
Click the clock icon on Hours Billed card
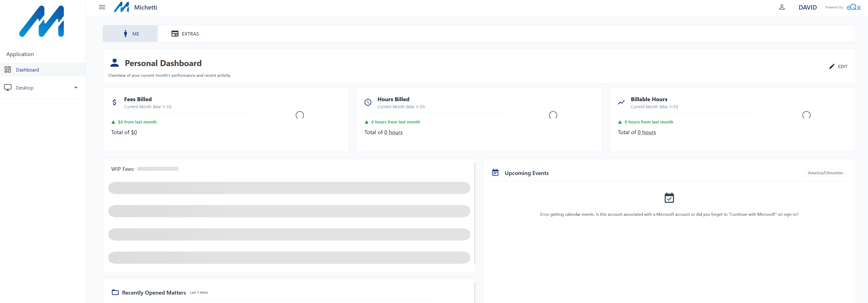point(368,102)
